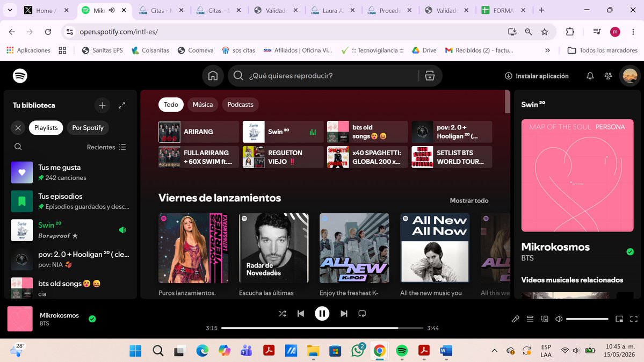Select Por Spotify library filter
644x362 pixels.
(x=88, y=128)
